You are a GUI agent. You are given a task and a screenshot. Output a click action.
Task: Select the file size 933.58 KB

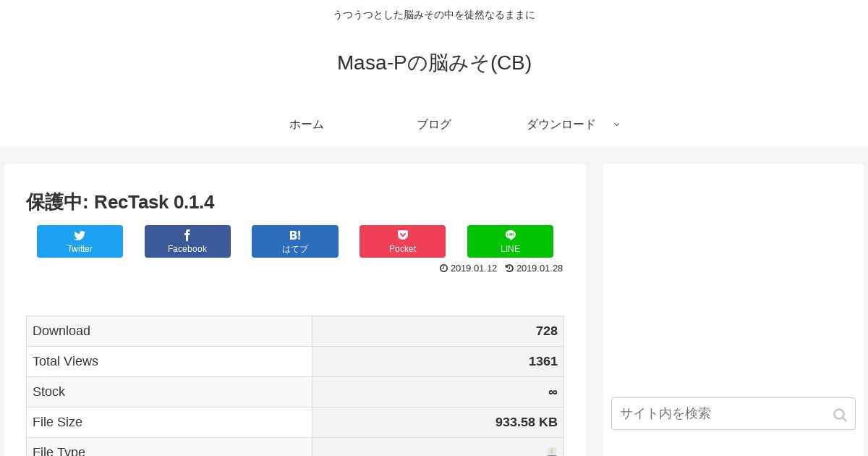527,422
